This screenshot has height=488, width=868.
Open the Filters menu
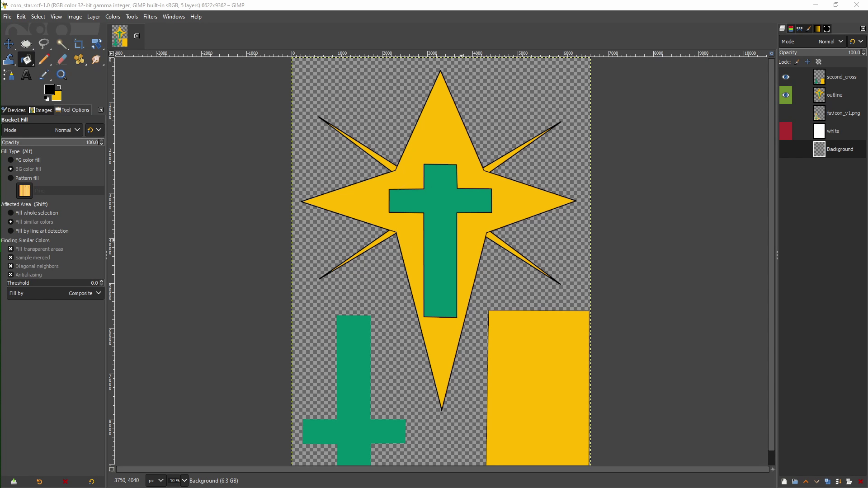click(x=150, y=17)
